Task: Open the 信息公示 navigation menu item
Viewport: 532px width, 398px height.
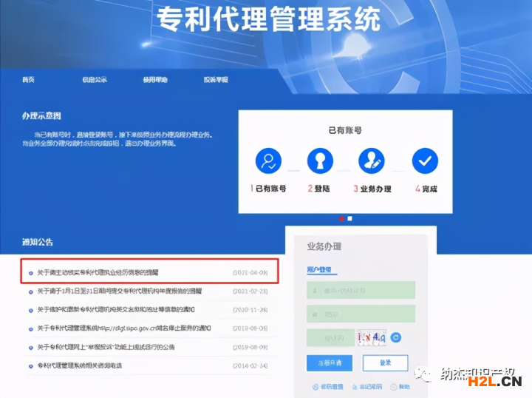Action: tap(95, 80)
